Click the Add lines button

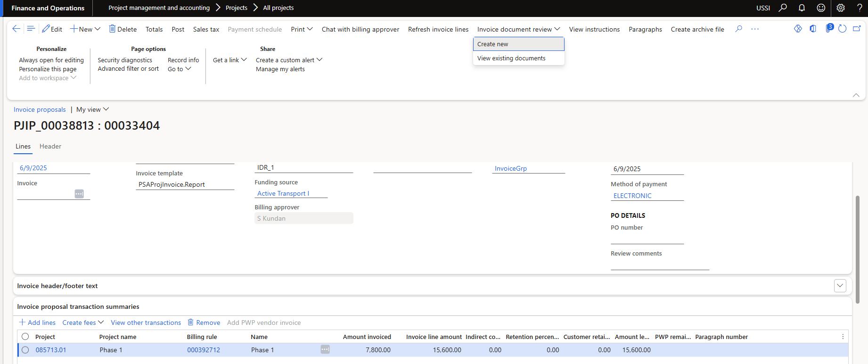pos(37,323)
